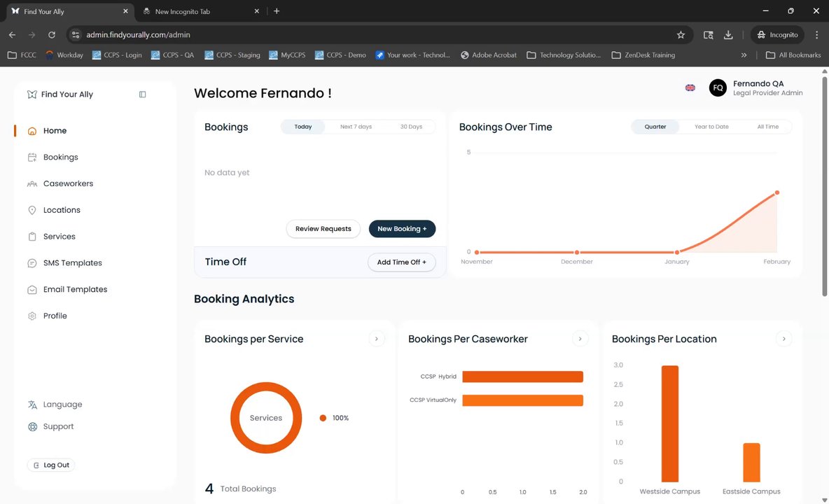Click CCSP Hybrid caseworker bar
This screenshot has width=829, height=504.
tap(522, 377)
